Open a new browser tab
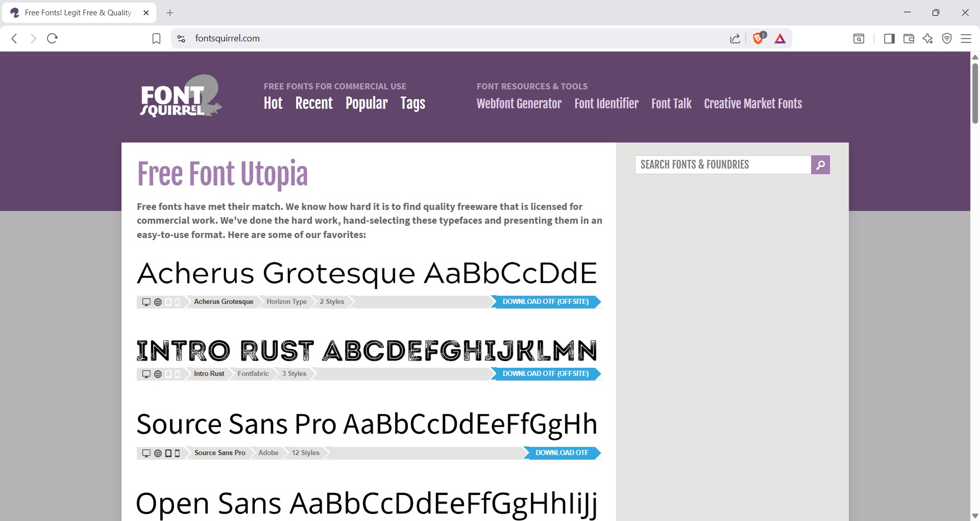This screenshot has height=521, width=980. 170,13
